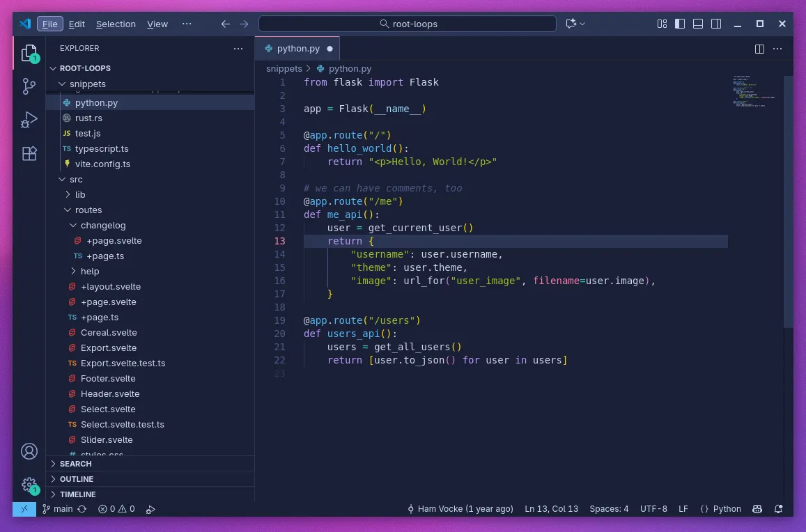The width and height of the screenshot is (806, 532).
Task: Open the Edit menu
Action: pyautogui.click(x=77, y=23)
